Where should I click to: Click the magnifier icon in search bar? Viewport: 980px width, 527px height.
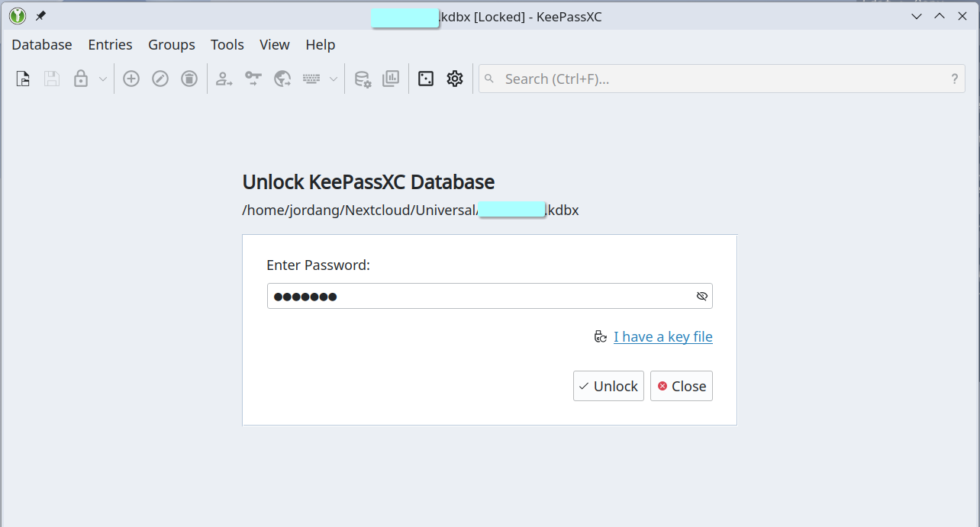point(489,79)
